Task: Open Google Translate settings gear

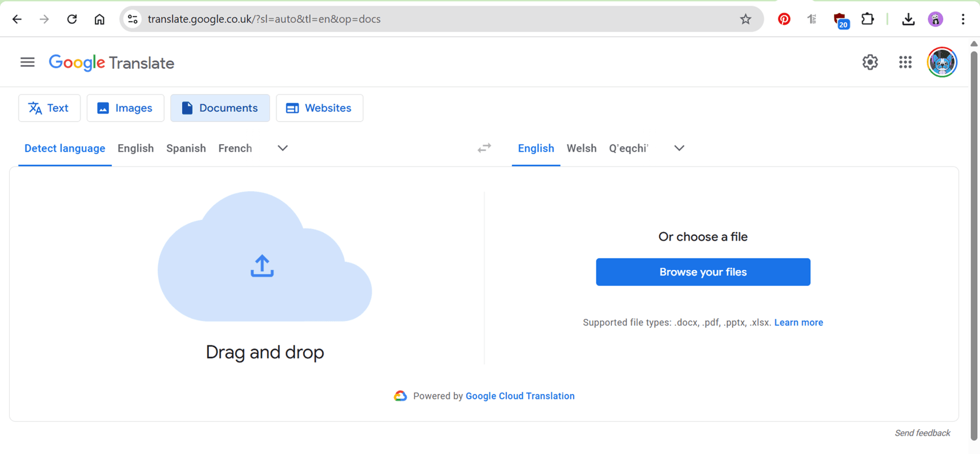Action: [x=870, y=62]
